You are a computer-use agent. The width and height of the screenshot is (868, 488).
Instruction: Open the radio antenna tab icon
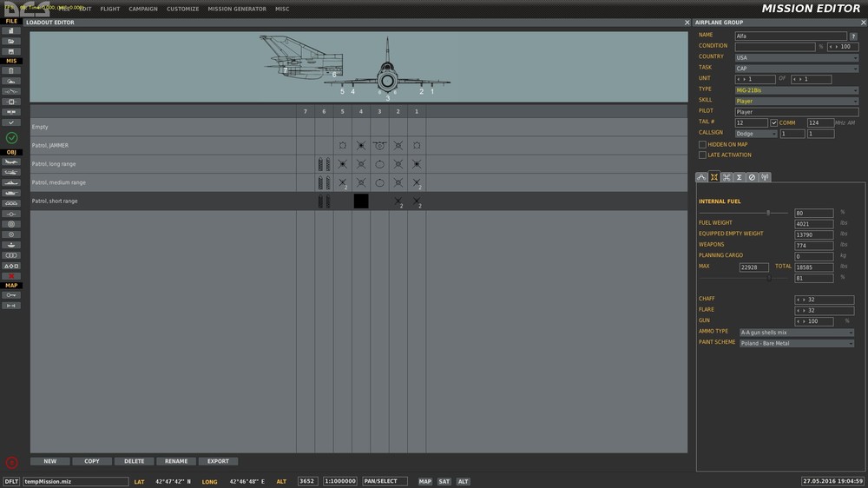(765, 177)
